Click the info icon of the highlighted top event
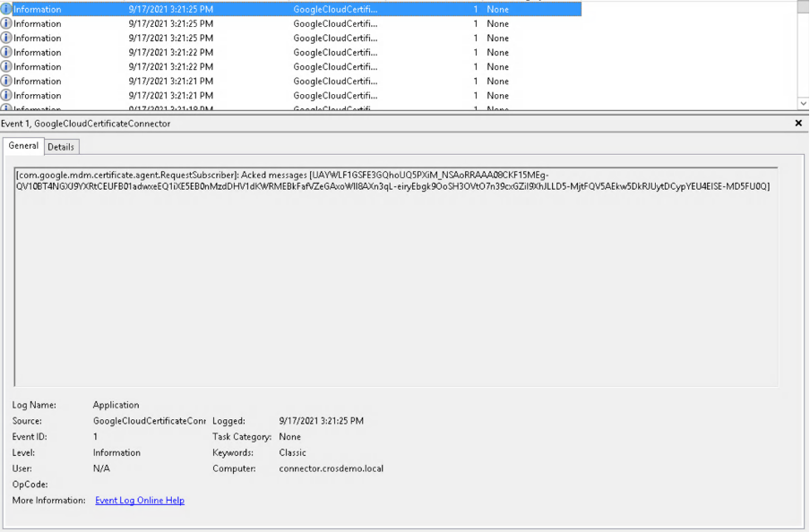Screen dimensions: 810x532 6,9
